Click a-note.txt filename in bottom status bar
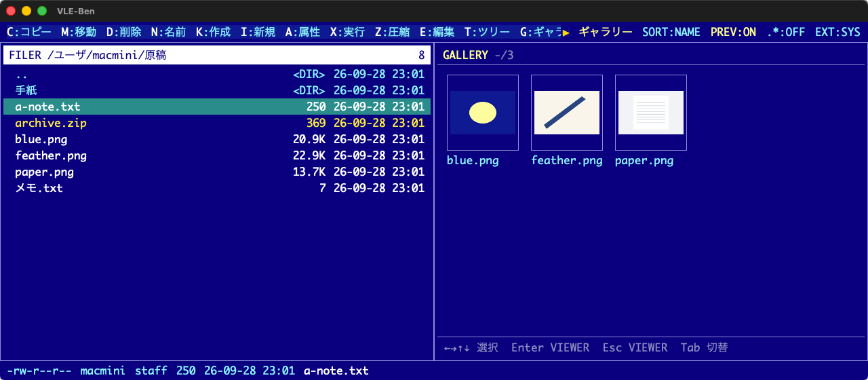 point(336,370)
